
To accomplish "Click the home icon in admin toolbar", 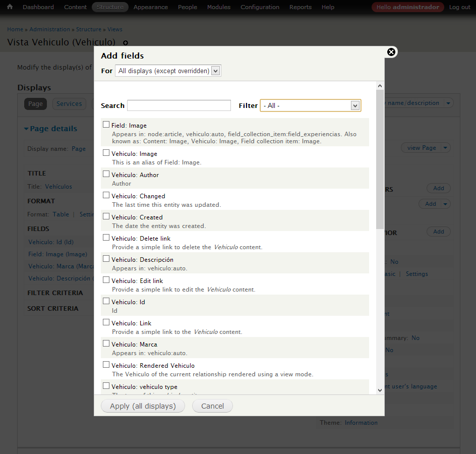I will pos(10,7).
